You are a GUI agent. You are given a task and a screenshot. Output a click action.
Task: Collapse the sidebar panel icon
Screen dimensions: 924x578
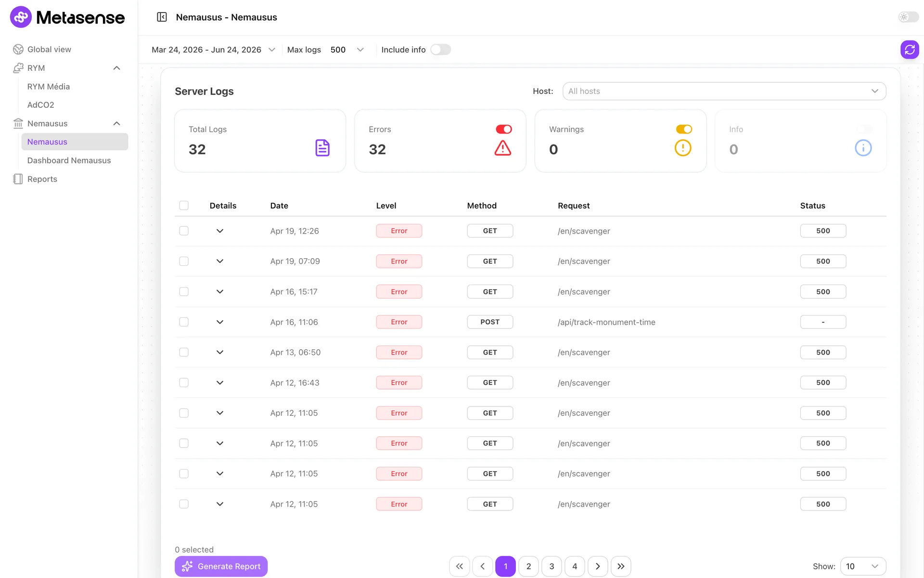[x=162, y=17]
